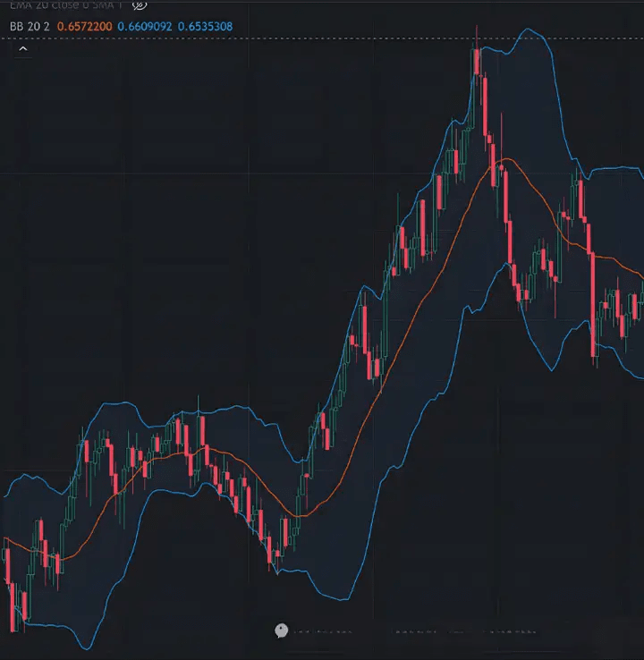Viewport: 644px width, 660px height.
Task: Click the blurred caption text at bottom right
Action: (x=465, y=631)
